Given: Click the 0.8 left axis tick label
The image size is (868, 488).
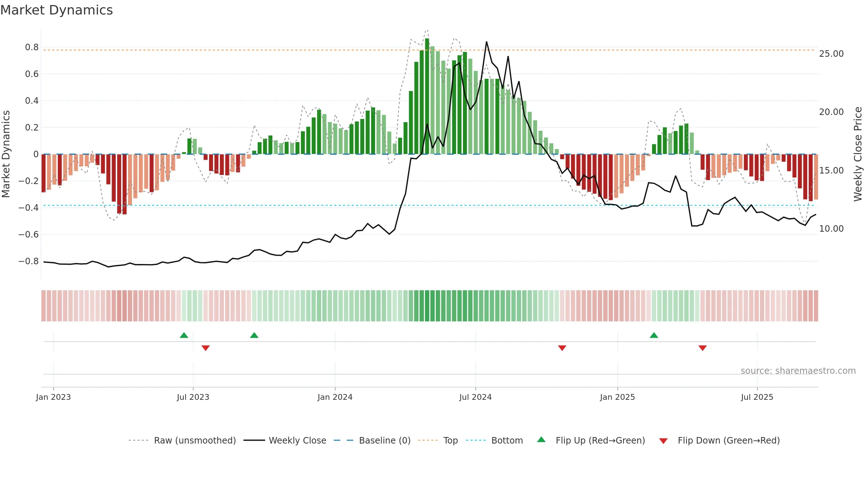Looking at the screenshot, I should (32, 47).
